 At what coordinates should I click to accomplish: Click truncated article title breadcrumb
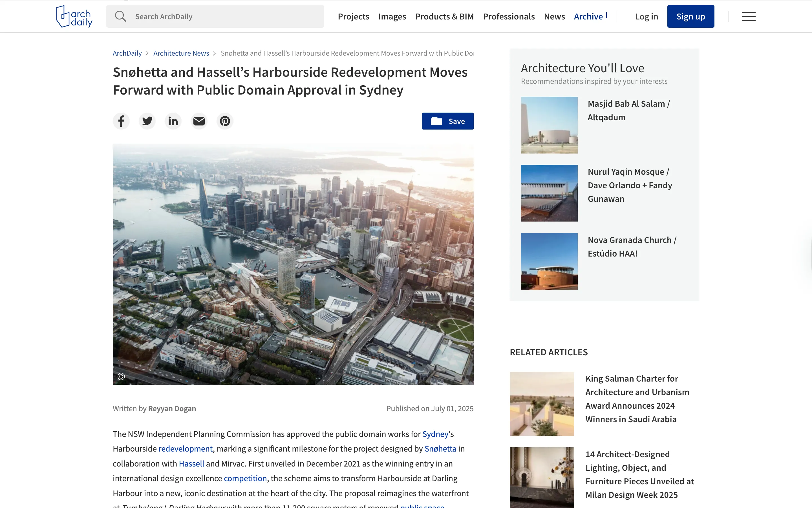[x=347, y=53]
